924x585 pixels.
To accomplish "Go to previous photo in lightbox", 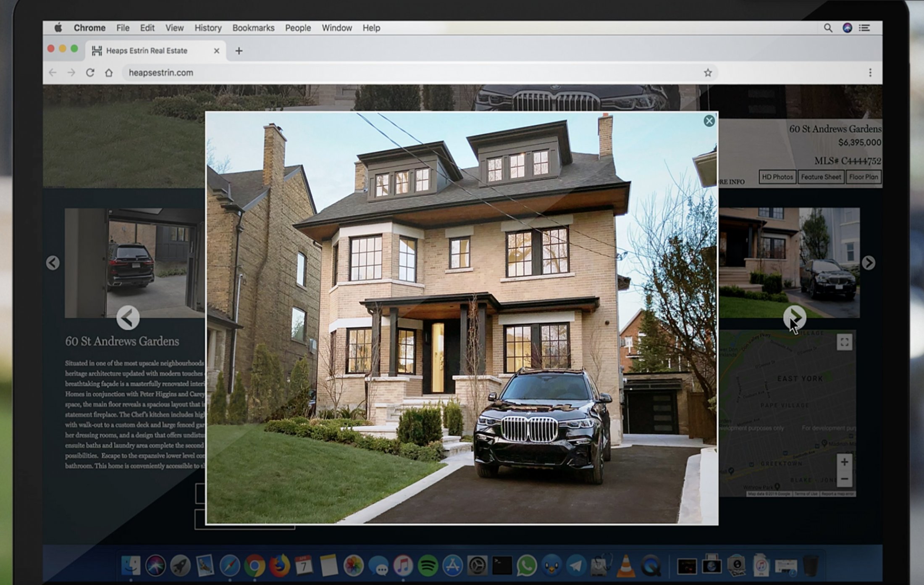I will 128,318.
